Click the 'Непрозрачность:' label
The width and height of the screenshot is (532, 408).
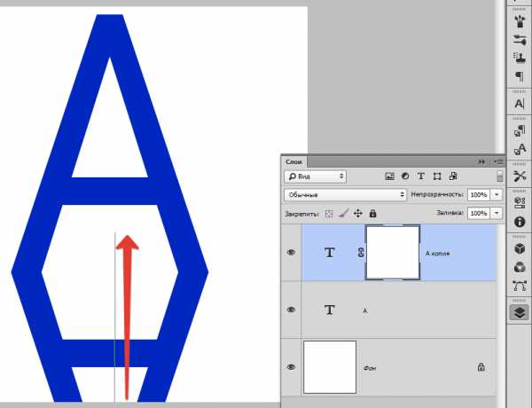click(437, 195)
